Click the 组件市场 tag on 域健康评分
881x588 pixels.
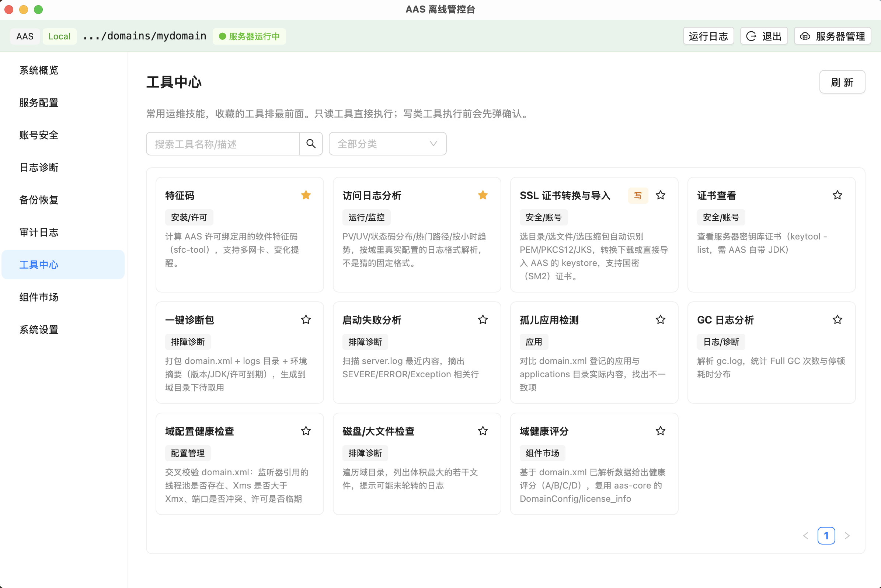click(x=542, y=454)
